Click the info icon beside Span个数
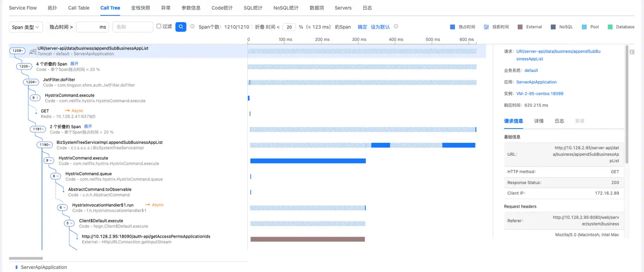644x272 pixels. point(192,27)
